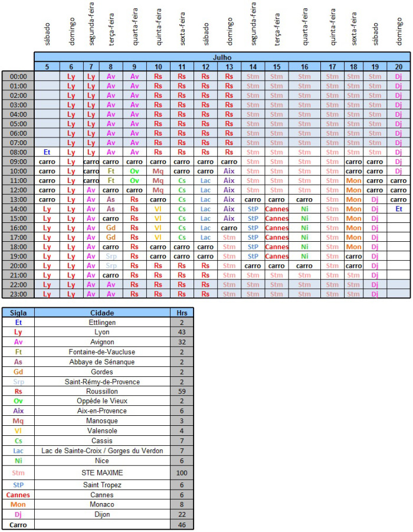This screenshot has height=532, width=413.
Task: Click the 'Fontaine-de-Vaucluse' city cell
Action: tap(102, 352)
